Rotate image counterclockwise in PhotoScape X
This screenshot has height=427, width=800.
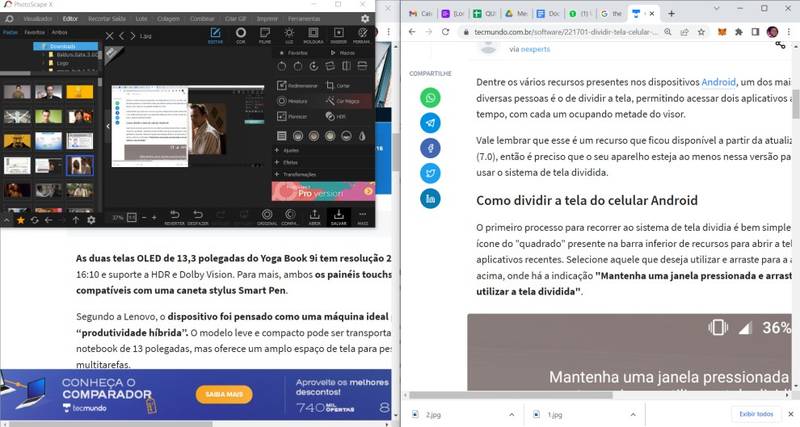point(282,66)
